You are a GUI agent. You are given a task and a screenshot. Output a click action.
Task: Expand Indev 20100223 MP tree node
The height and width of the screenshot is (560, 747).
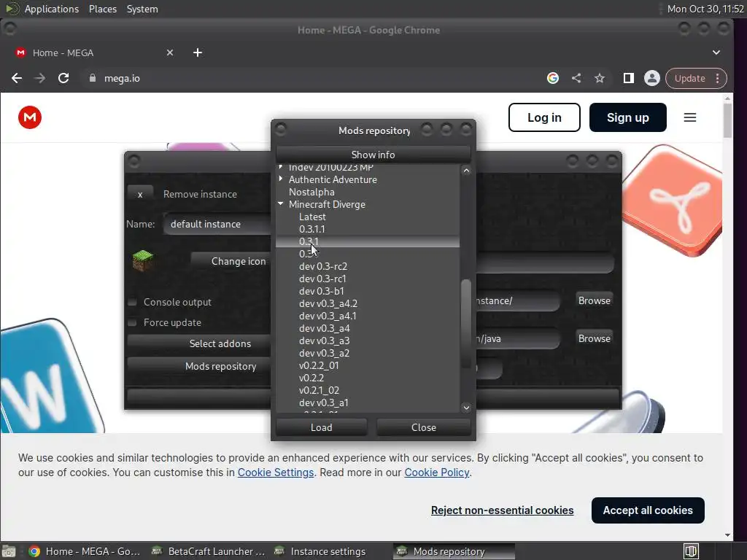click(281, 167)
